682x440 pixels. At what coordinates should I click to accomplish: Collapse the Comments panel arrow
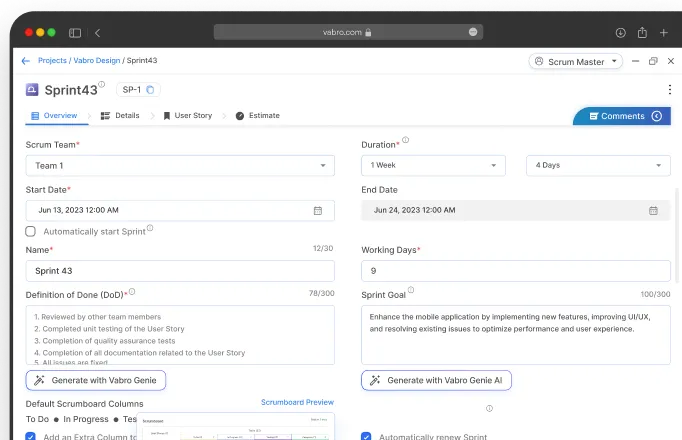pos(657,116)
